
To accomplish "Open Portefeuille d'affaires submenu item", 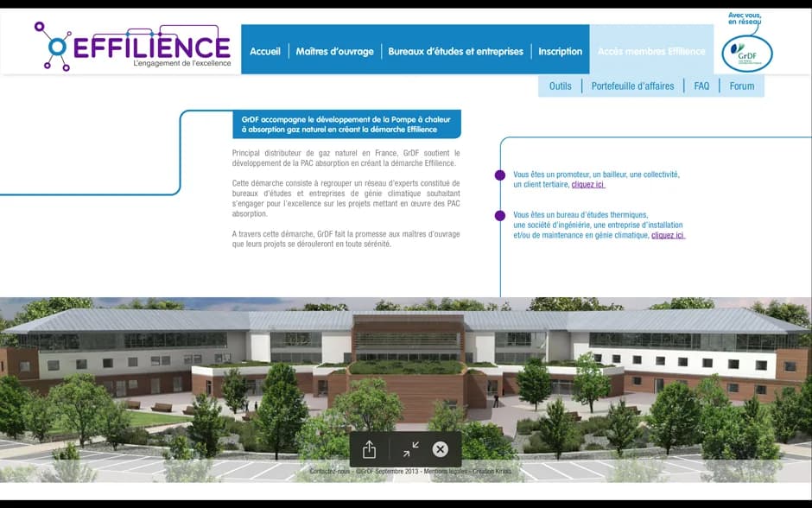I will tap(633, 86).
